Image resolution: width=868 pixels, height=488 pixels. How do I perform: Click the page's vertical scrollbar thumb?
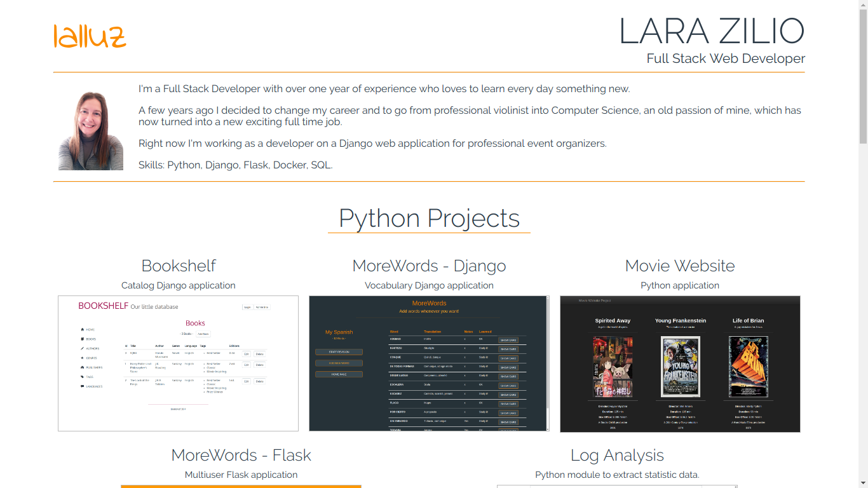(x=863, y=76)
